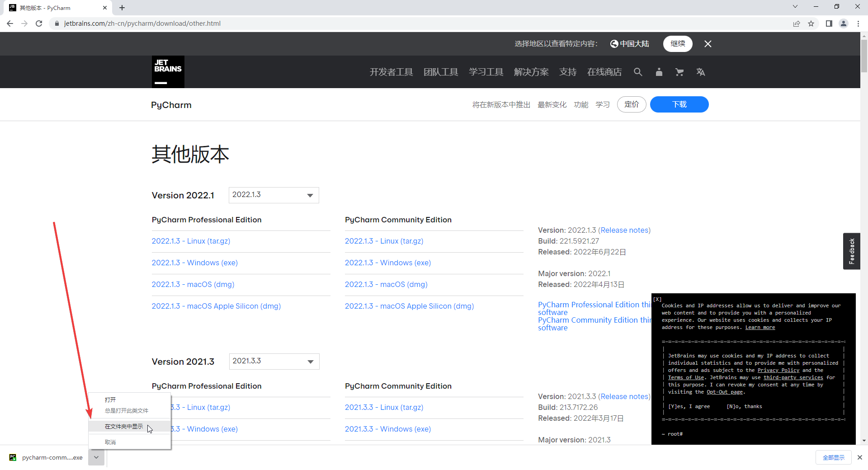Open 将在新版本中推出 link
The height and width of the screenshot is (470, 868).
coord(501,105)
